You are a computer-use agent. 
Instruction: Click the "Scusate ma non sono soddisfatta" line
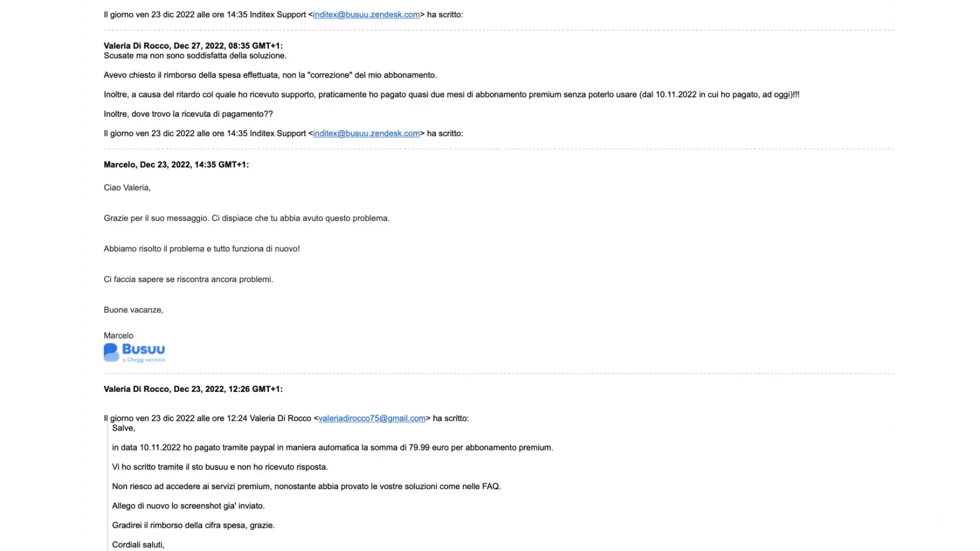[x=195, y=56]
